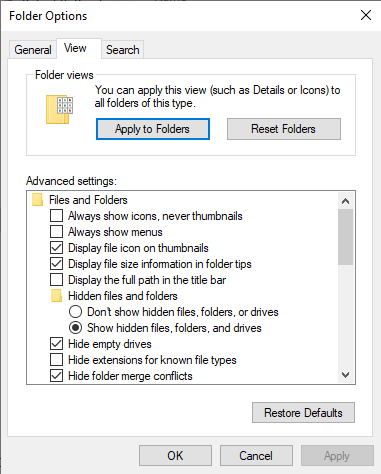Close the Folder Options dialog
381x474 pixels.
pos(366,15)
